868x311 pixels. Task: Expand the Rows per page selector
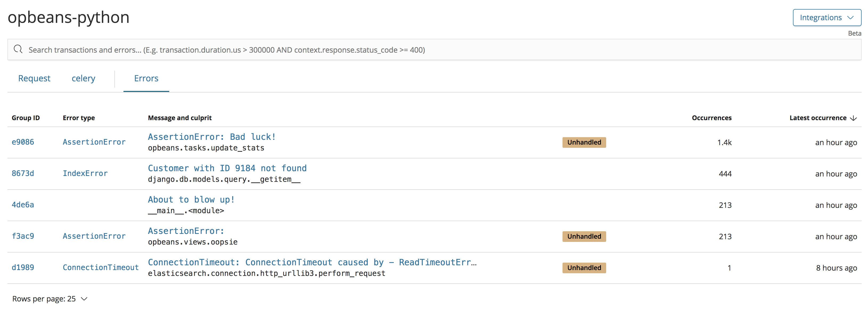point(50,299)
